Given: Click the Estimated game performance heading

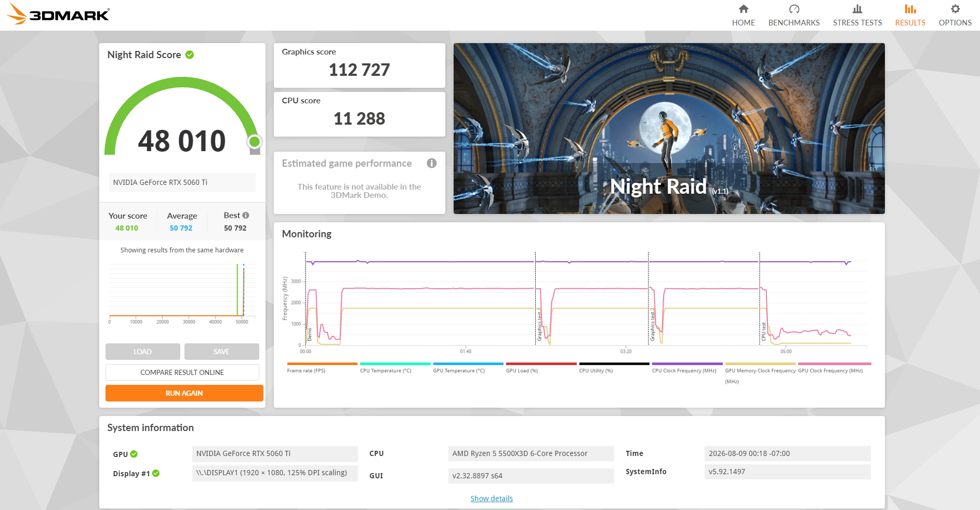Looking at the screenshot, I should [347, 163].
